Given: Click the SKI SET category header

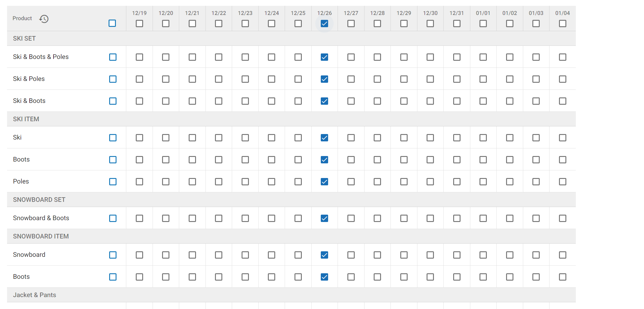Looking at the screenshot, I should (24, 38).
